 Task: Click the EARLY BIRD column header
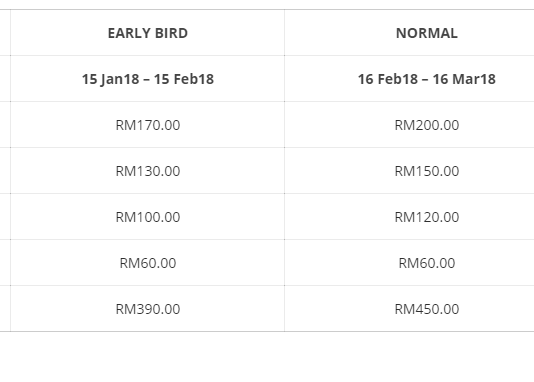click(148, 33)
